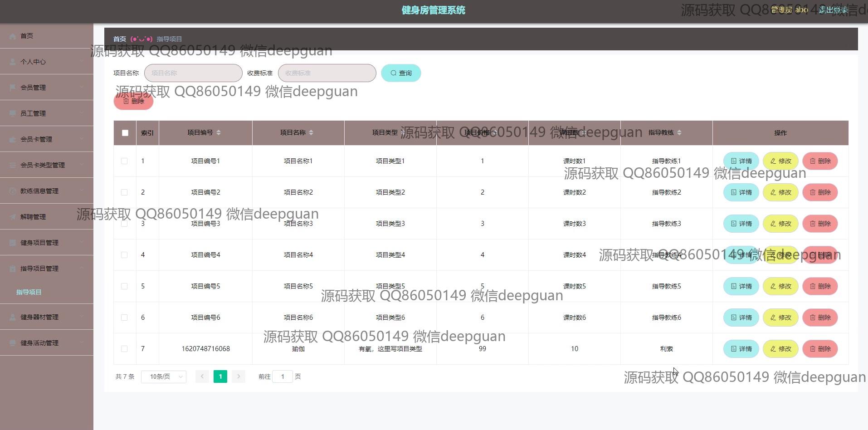The width and height of the screenshot is (868, 430).
Task: Open the 教练信息管理 submenu
Action: click(47, 191)
